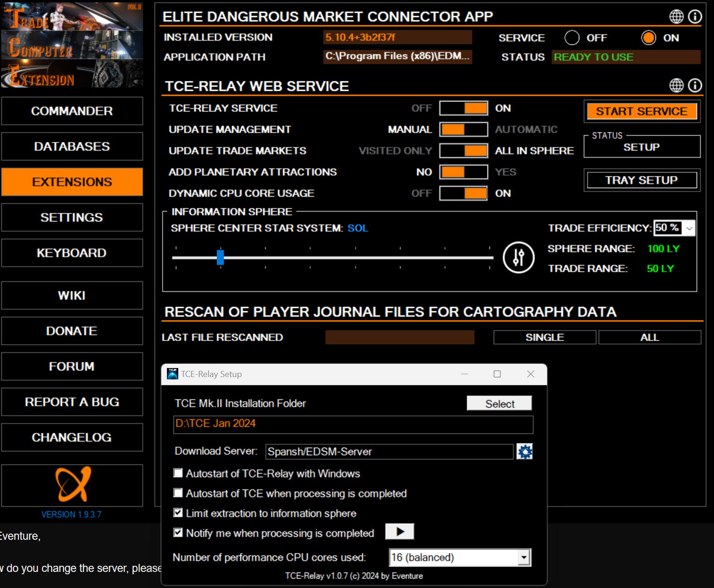Toggle Update Trade Markets switch
714x588 pixels.
pyautogui.click(x=463, y=150)
